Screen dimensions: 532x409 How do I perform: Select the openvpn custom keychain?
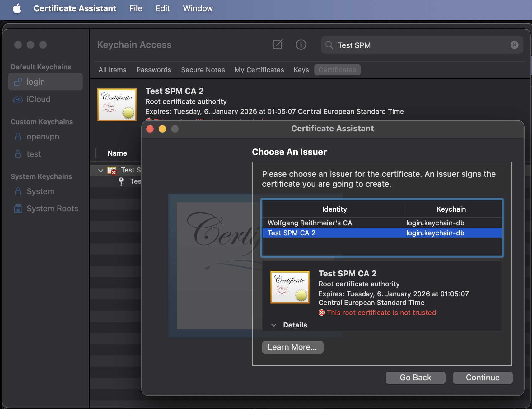(x=45, y=137)
